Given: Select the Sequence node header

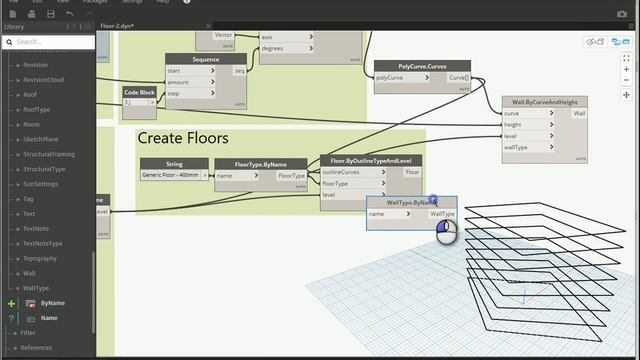Looking at the screenshot, I should click(x=206, y=59).
